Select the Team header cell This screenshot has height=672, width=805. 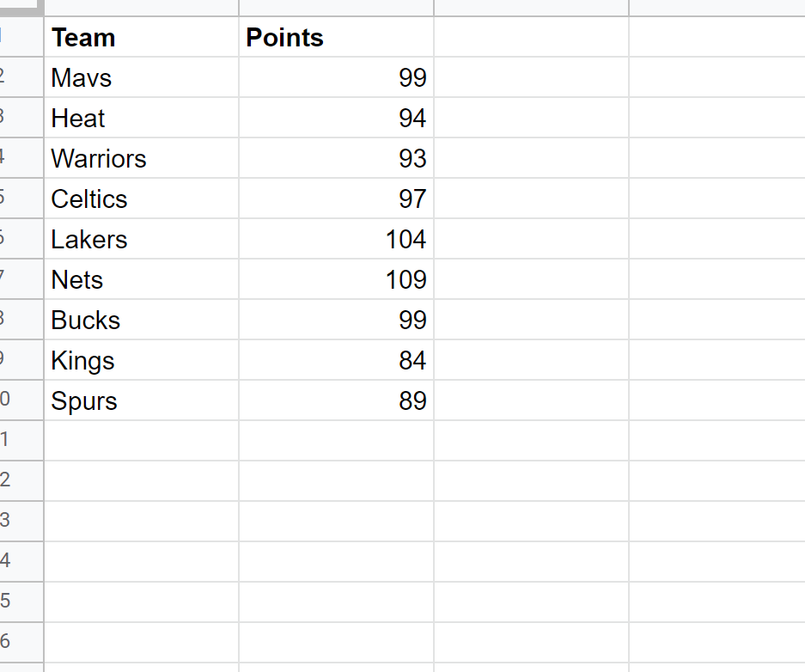pos(141,38)
